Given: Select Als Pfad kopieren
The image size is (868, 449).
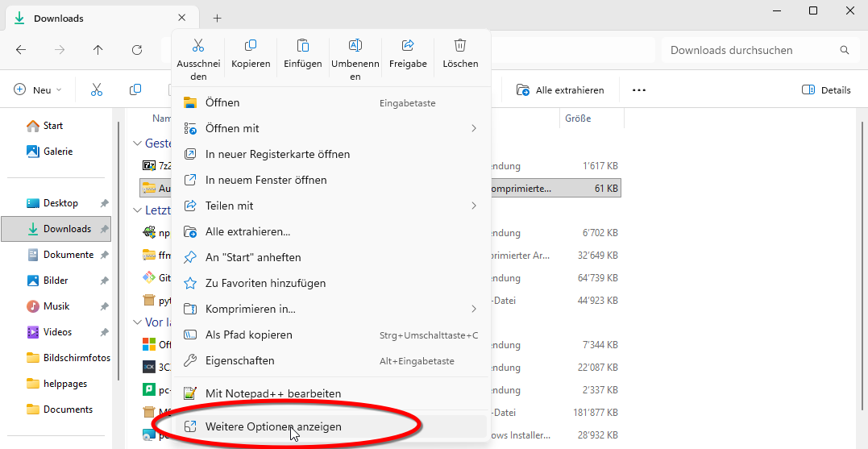Looking at the screenshot, I should click(x=331, y=335).
